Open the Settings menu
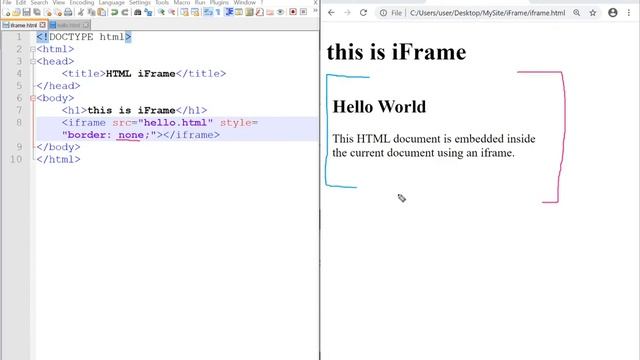Screen dimensions: 640x360 coord(140,2)
